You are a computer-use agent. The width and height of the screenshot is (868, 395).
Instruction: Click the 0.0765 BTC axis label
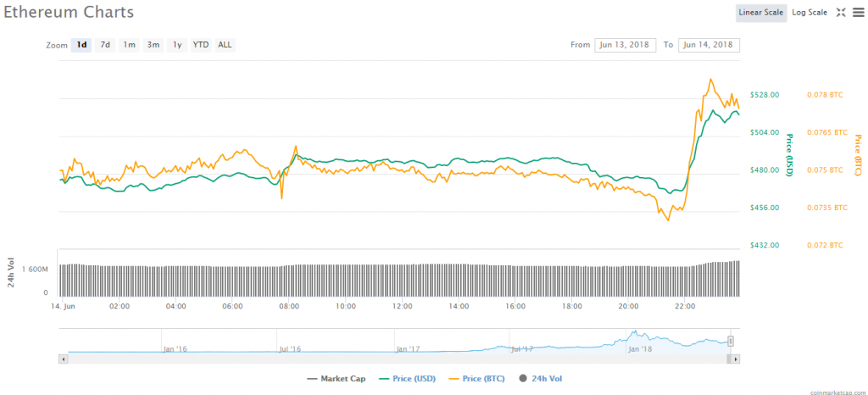pyautogui.click(x=827, y=133)
